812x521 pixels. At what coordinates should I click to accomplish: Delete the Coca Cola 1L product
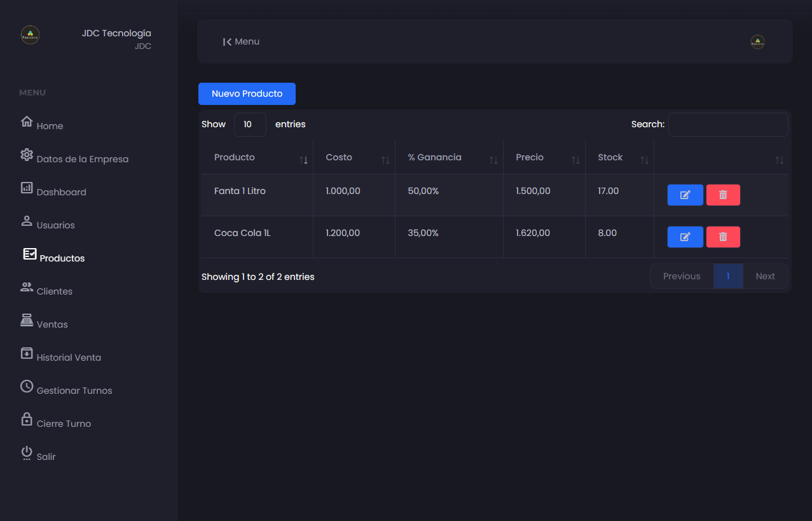click(723, 237)
